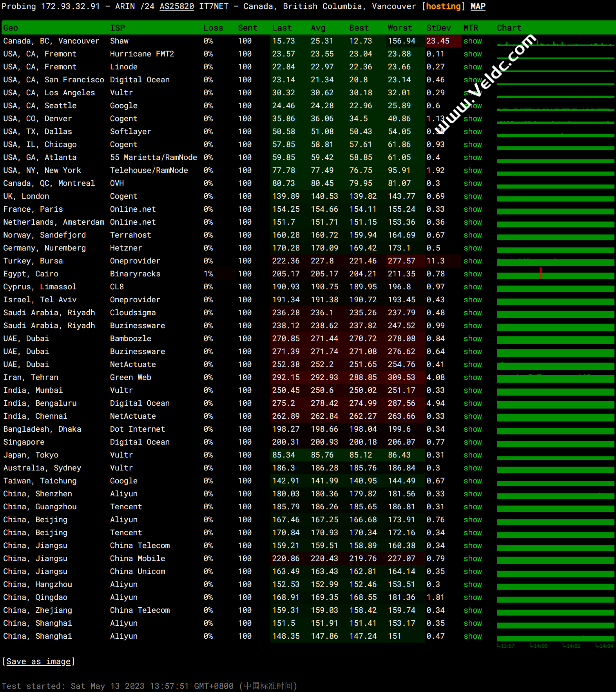Screen dimensions: 616x692
Task: Show MTR for India, Mumbai
Action: click(x=473, y=390)
